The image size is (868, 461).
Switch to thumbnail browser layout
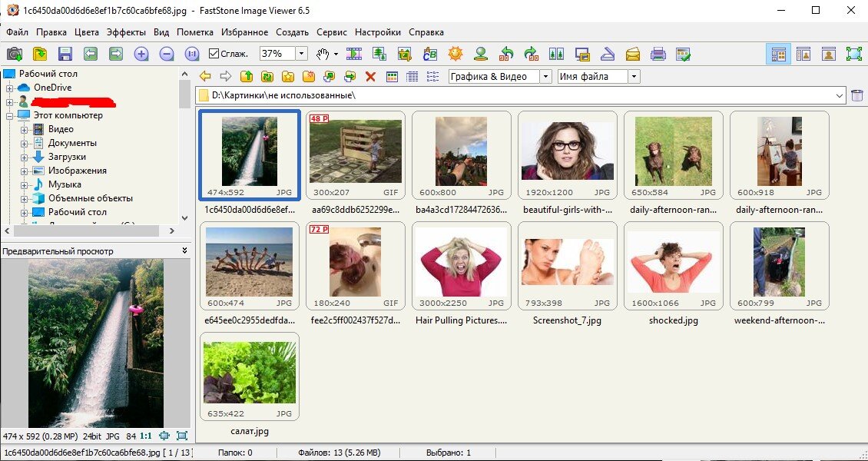coord(779,54)
